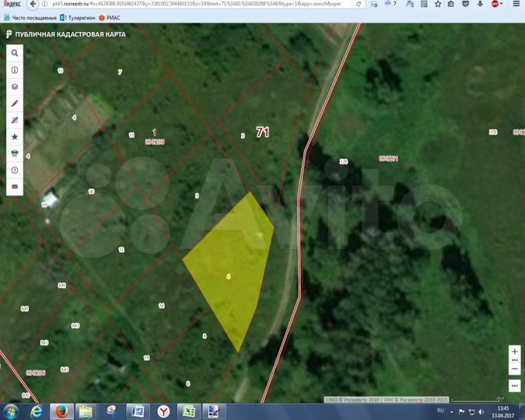
Task: Open the map search tool
Action: click(15, 53)
